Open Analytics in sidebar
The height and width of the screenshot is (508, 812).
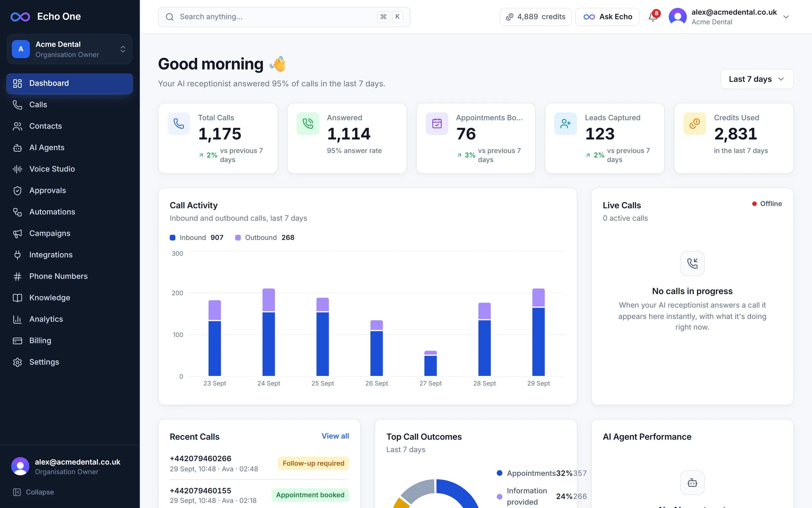[x=69, y=319]
